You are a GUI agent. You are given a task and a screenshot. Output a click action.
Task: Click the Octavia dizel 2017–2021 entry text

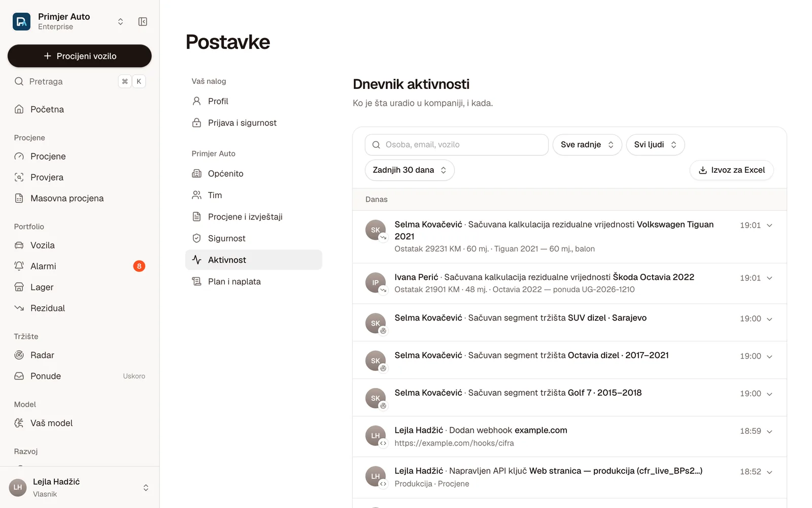(618, 355)
